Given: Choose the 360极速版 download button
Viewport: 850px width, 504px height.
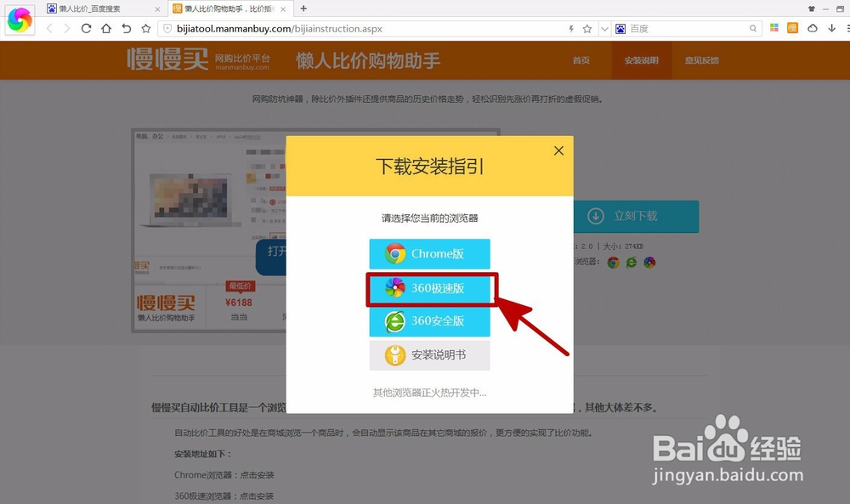Looking at the screenshot, I should (429, 288).
